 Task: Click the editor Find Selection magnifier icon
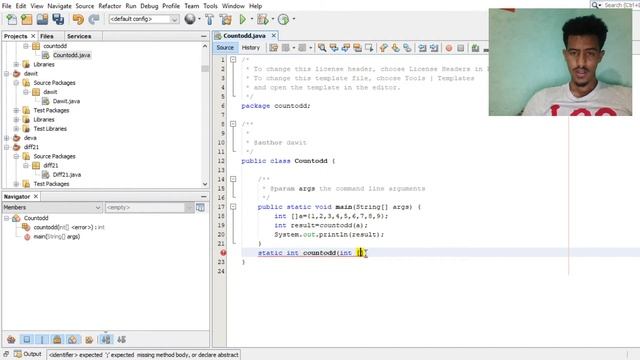point(322,48)
